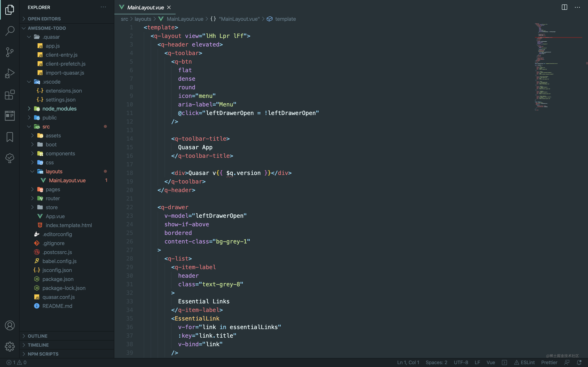The image size is (588, 367).
Task: Toggle ESLint status bar item
Action: [525, 362]
